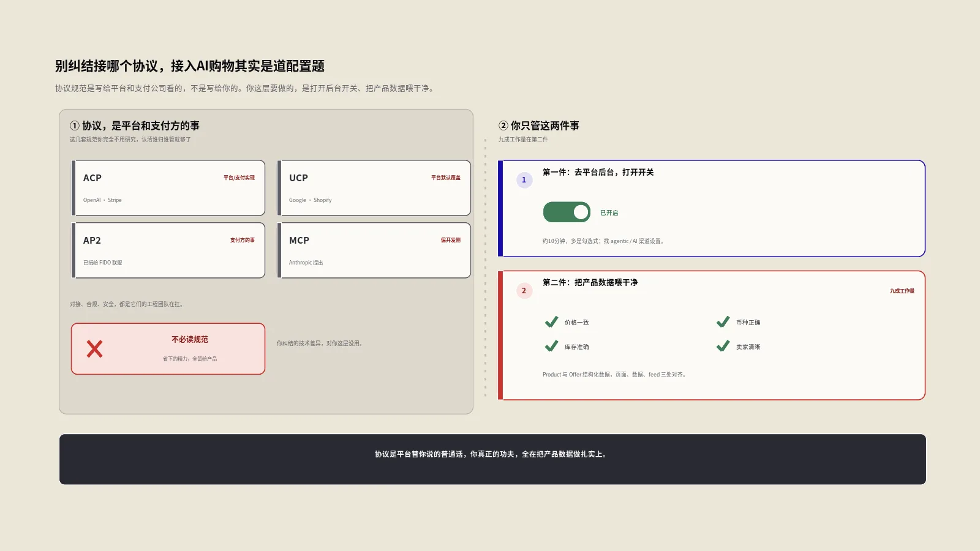This screenshot has width=980, height=551.
Task: Click the 九成工作量 tag in step two
Action: 902,291
